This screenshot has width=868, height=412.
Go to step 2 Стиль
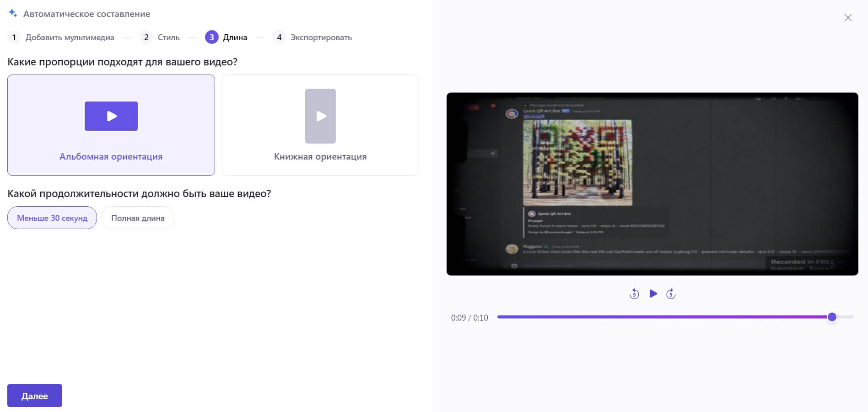pos(160,37)
